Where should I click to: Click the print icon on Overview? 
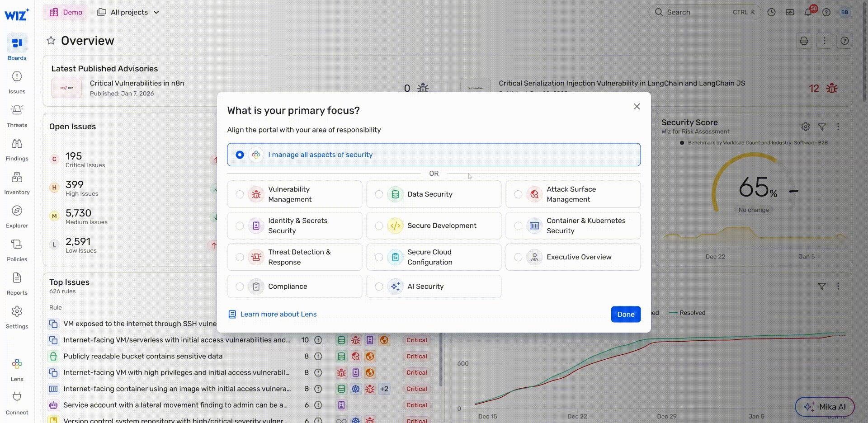(x=804, y=41)
